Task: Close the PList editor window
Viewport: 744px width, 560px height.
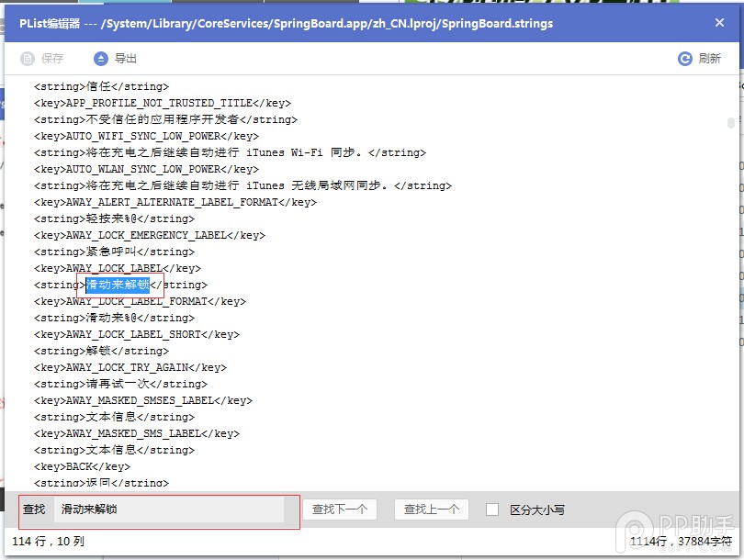Action: click(719, 23)
